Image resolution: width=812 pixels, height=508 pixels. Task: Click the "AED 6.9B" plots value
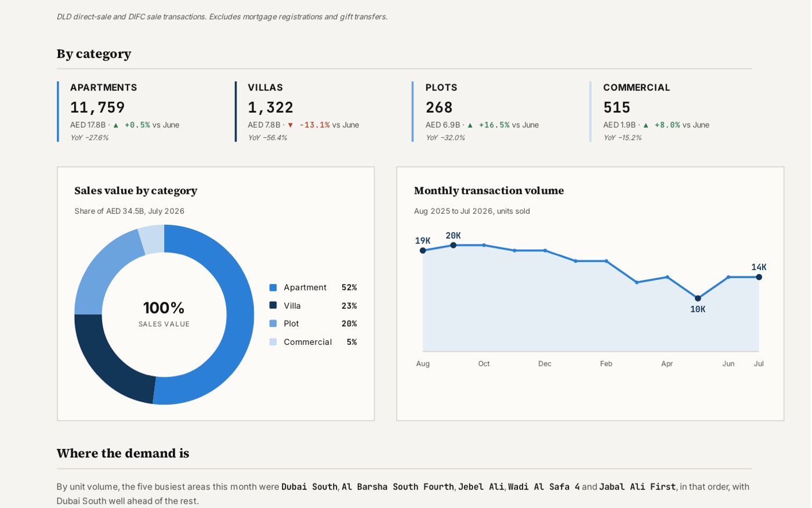tap(443, 125)
